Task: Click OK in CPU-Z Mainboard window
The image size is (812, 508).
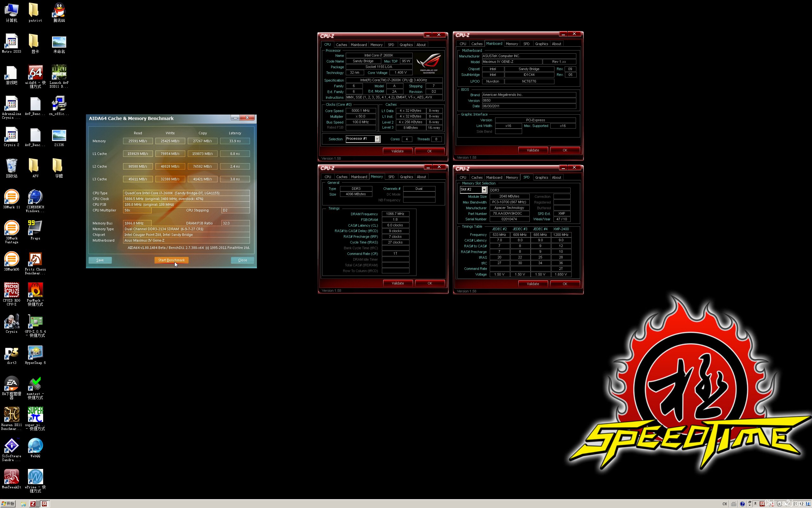Action: (565, 150)
